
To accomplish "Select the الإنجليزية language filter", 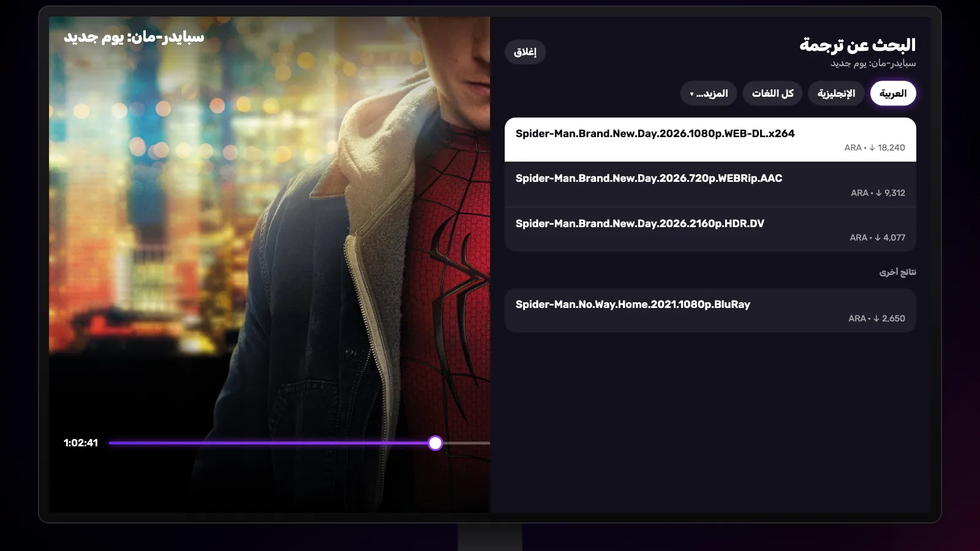I will (x=836, y=94).
